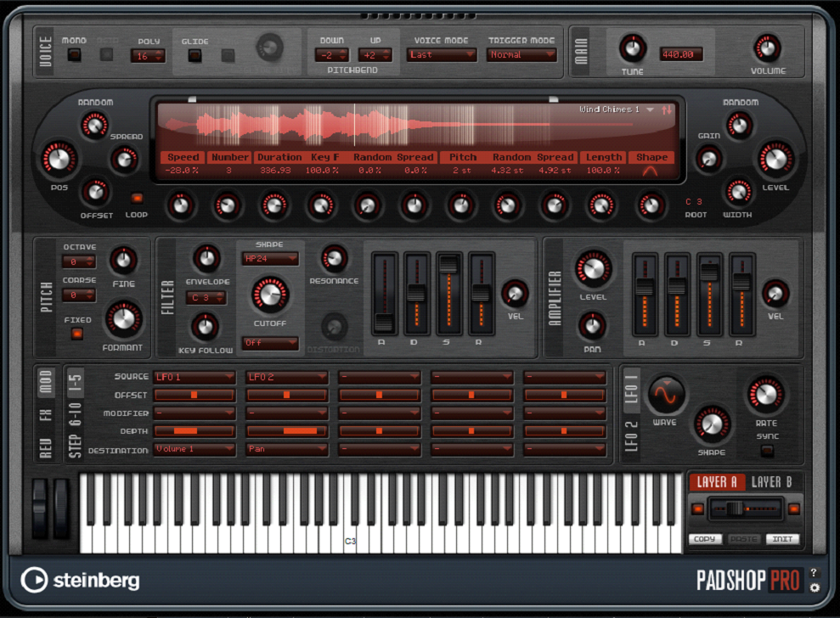Viewport: 840px width, 618px height.
Task: Select the LFO 2 tab
Action: (632, 435)
